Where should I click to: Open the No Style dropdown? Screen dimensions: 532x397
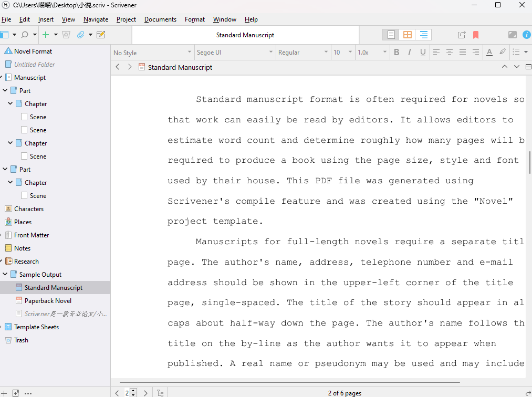coord(152,53)
